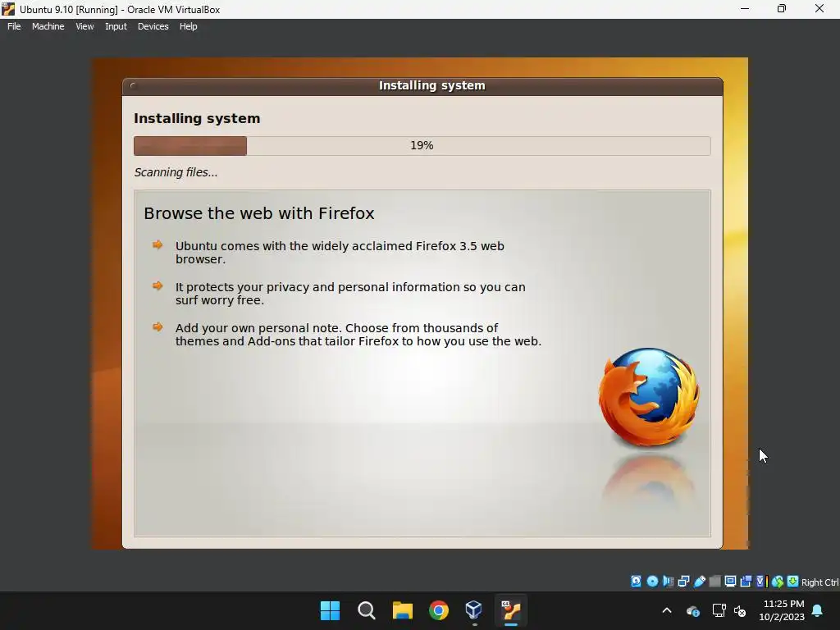The width and height of the screenshot is (840, 630).
Task: Show hidden system tray icons
Action: click(667, 610)
